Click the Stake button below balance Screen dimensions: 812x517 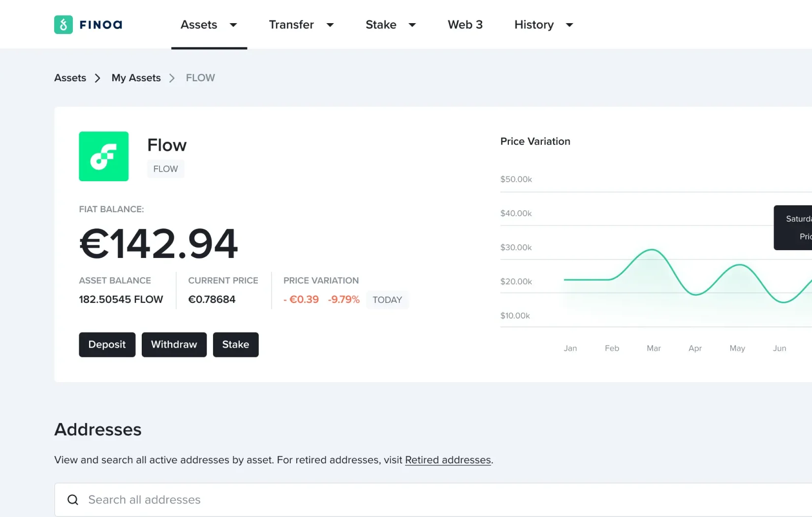[236, 345]
